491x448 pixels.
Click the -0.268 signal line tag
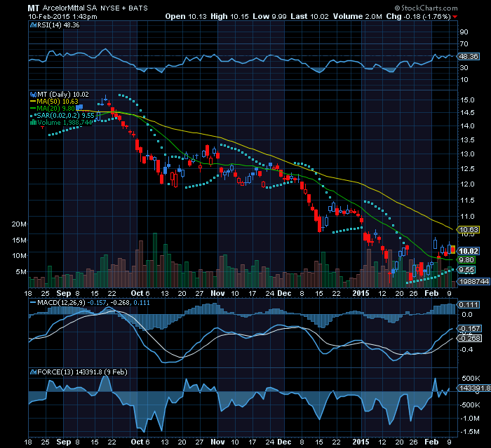[470, 339]
